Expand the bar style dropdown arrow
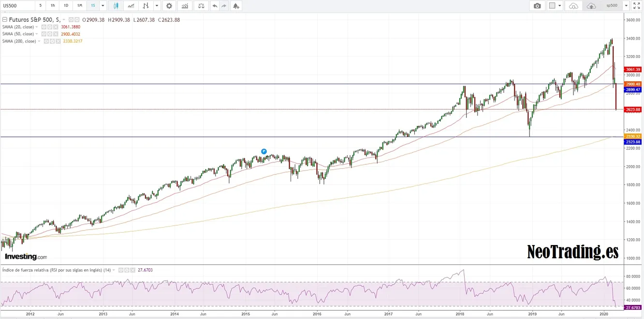 156,6
